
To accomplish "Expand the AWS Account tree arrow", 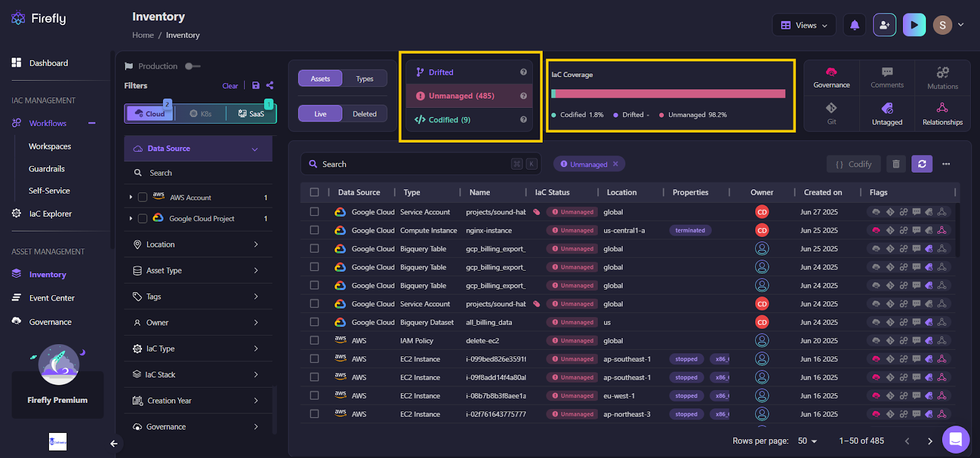I will pos(130,197).
